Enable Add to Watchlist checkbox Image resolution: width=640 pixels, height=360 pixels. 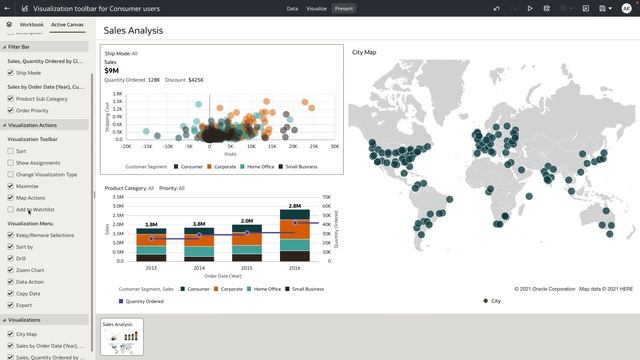(11, 209)
